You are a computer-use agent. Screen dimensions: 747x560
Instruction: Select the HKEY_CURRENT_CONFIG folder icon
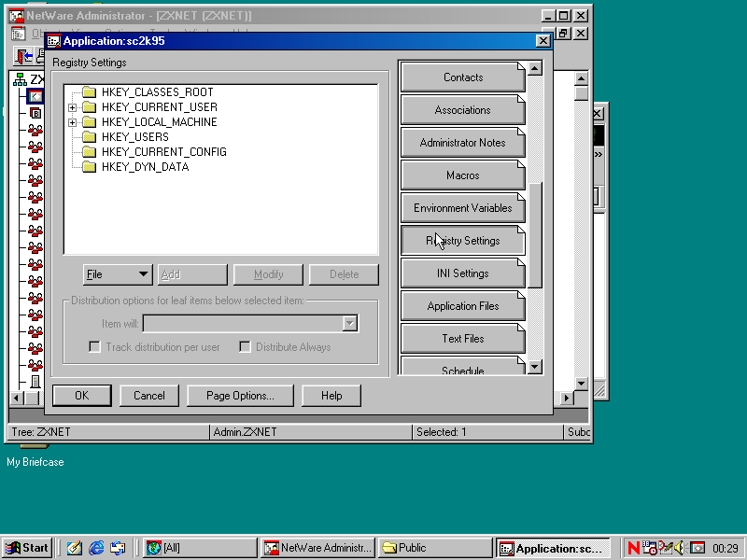(89, 152)
